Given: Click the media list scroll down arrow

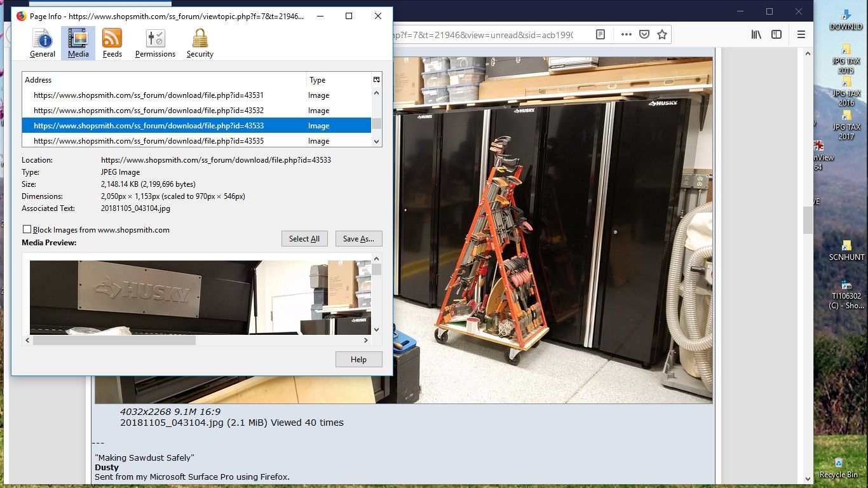Looking at the screenshot, I should [x=377, y=142].
